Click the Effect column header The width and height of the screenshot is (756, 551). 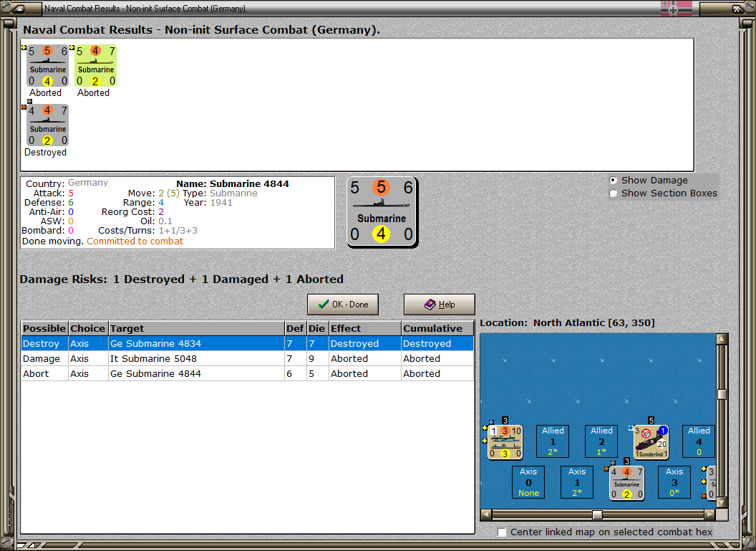coord(364,329)
